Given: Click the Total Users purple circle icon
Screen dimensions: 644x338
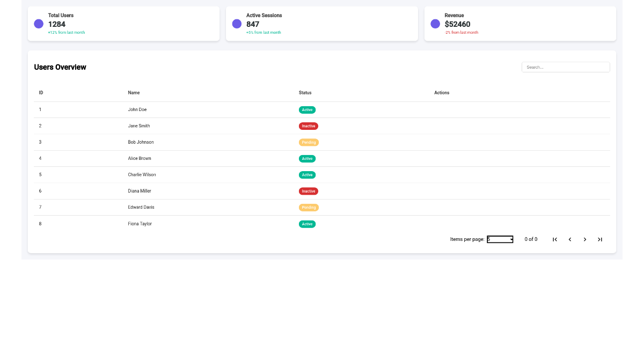Looking at the screenshot, I should click(x=38, y=23).
